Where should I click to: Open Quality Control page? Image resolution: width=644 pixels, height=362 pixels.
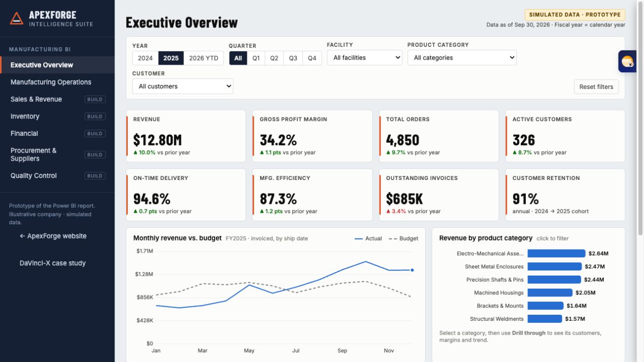click(x=57, y=175)
